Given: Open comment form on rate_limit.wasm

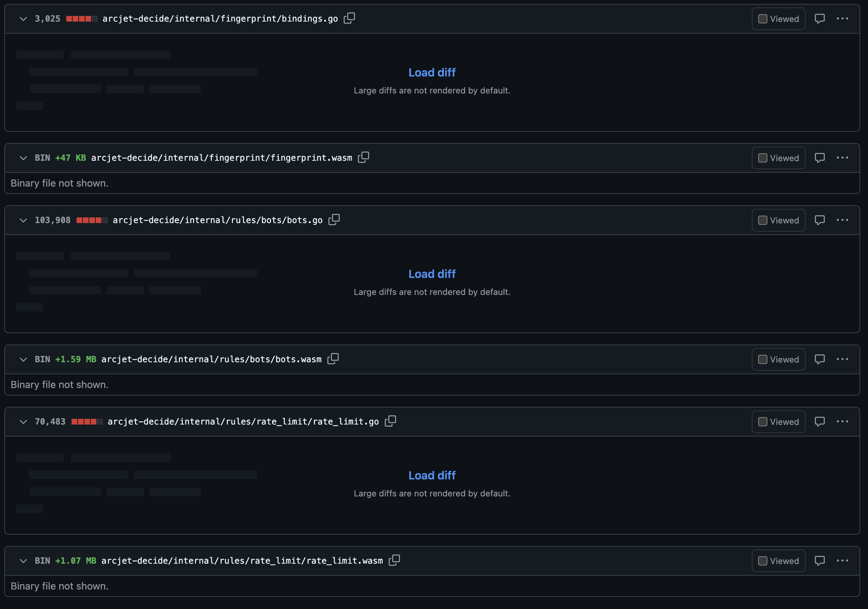Looking at the screenshot, I should click(x=820, y=560).
